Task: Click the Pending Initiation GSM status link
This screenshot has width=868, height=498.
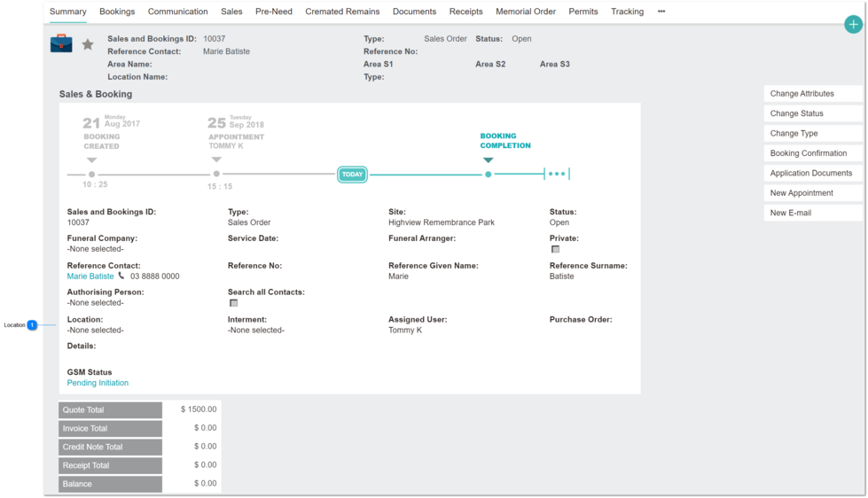Action: pyautogui.click(x=98, y=383)
